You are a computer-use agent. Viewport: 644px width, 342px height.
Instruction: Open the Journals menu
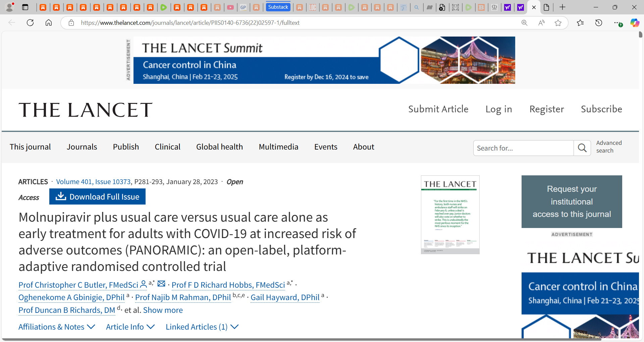click(x=82, y=147)
